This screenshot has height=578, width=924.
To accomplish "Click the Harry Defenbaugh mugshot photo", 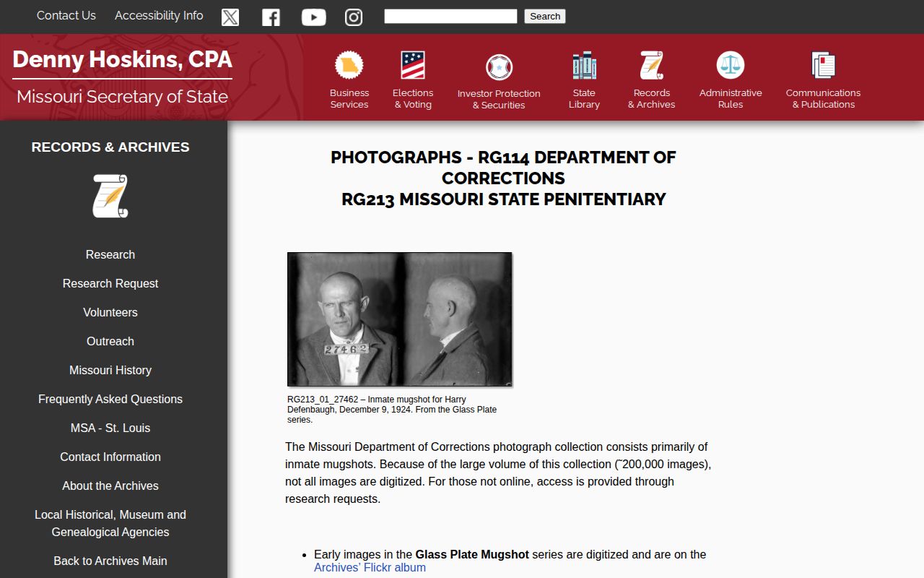I will pos(400,319).
